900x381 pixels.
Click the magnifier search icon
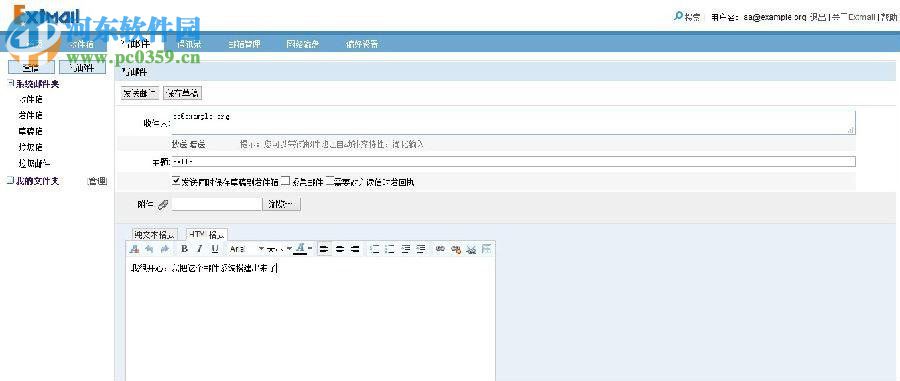[x=678, y=16]
